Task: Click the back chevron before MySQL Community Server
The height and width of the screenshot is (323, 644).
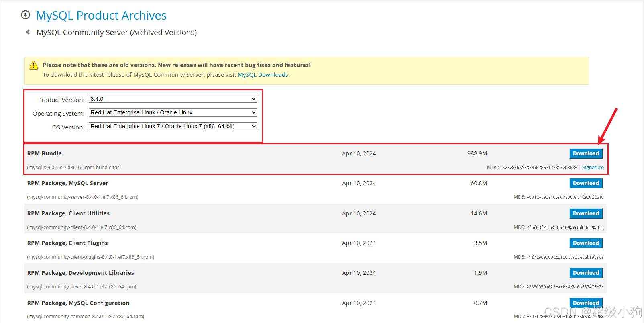Action: click(x=28, y=32)
